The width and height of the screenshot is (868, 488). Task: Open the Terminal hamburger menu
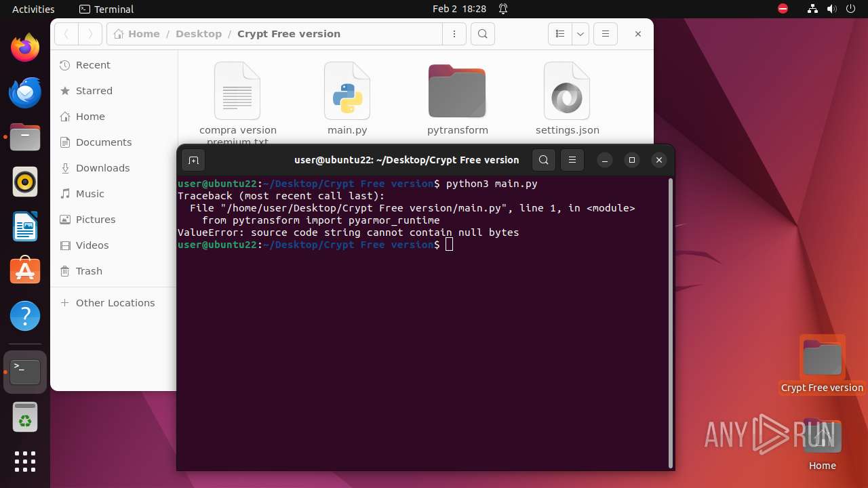(x=572, y=160)
